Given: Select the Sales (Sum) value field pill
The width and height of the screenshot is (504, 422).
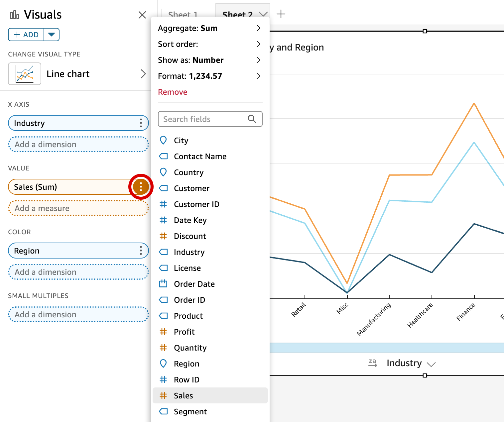Looking at the screenshot, I should 70,187.
